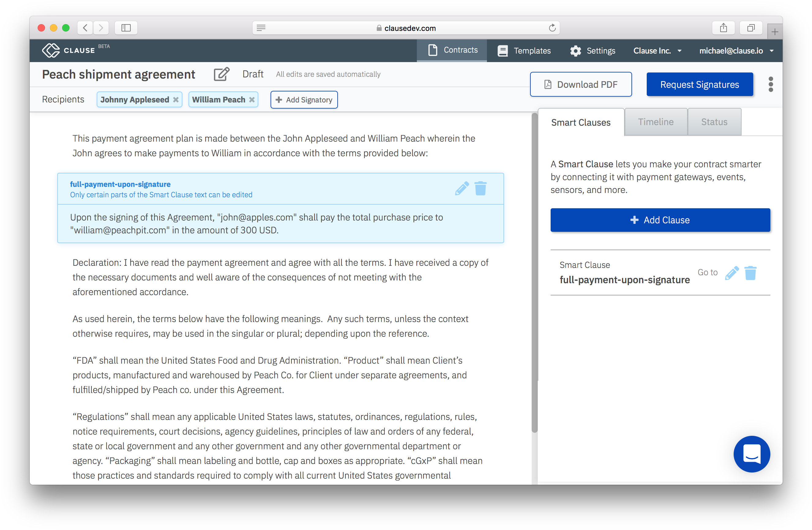
Task: Click the Draft status label
Action: pyautogui.click(x=253, y=74)
